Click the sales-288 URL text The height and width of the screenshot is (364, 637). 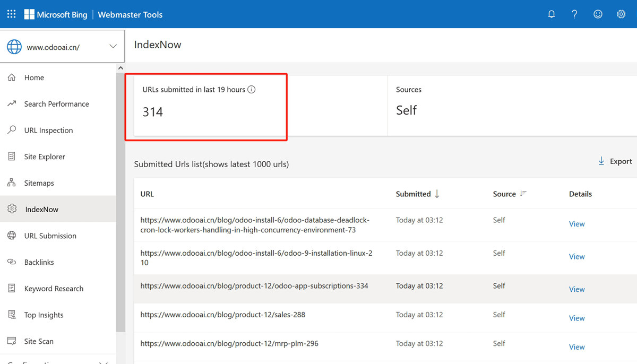223,315
